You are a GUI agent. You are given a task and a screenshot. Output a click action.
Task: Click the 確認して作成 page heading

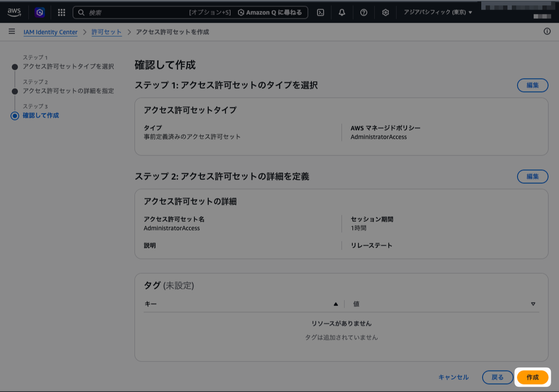pyautogui.click(x=165, y=65)
